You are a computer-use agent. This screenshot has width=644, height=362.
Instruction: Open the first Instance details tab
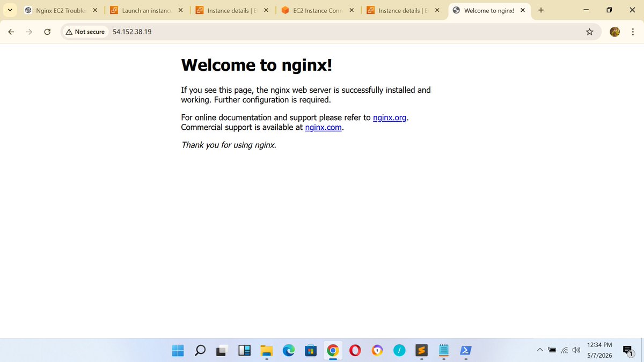click(231, 10)
